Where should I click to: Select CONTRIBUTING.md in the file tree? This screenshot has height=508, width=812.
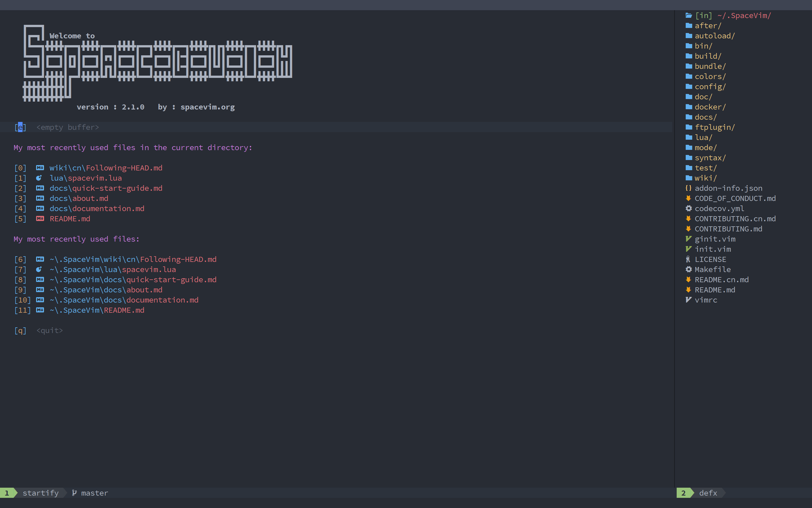pos(728,229)
